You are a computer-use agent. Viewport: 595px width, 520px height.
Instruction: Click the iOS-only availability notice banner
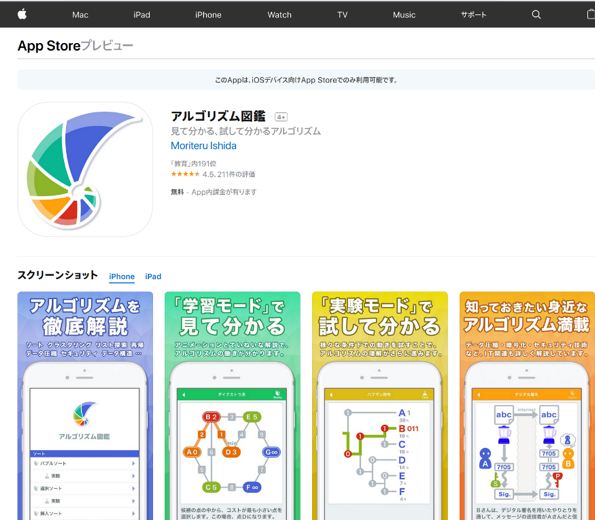pos(306,80)
